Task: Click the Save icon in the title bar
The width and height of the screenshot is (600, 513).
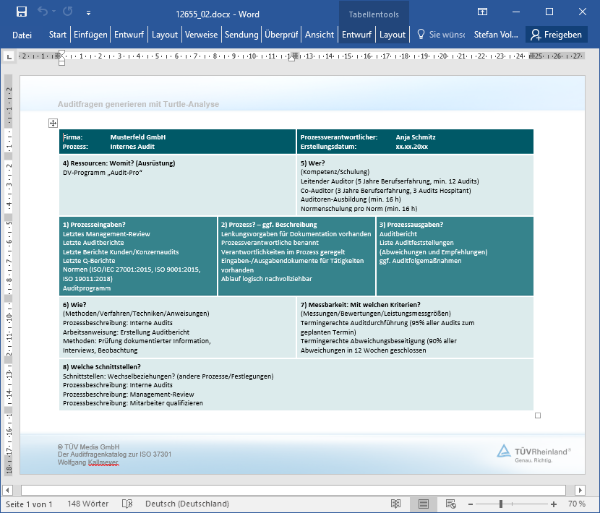Action: tap(18, 12)
